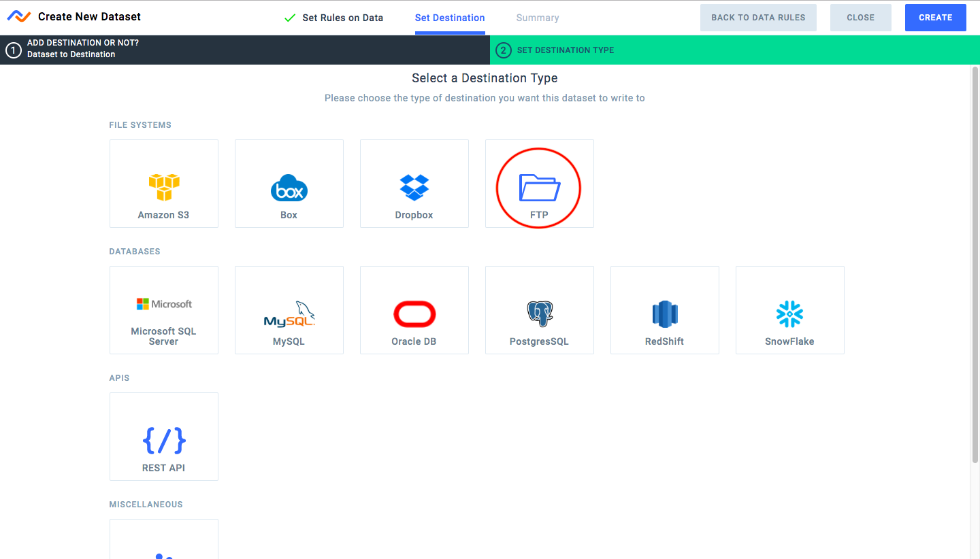Click the Amazon S3 label text

coord(164,215)
